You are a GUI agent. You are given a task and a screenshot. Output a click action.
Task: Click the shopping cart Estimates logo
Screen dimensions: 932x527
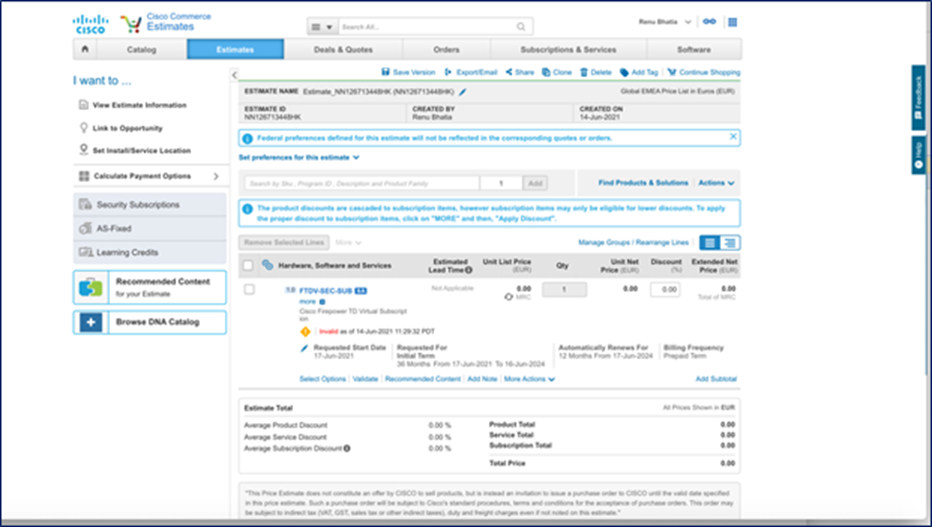[x=130, y=24]
